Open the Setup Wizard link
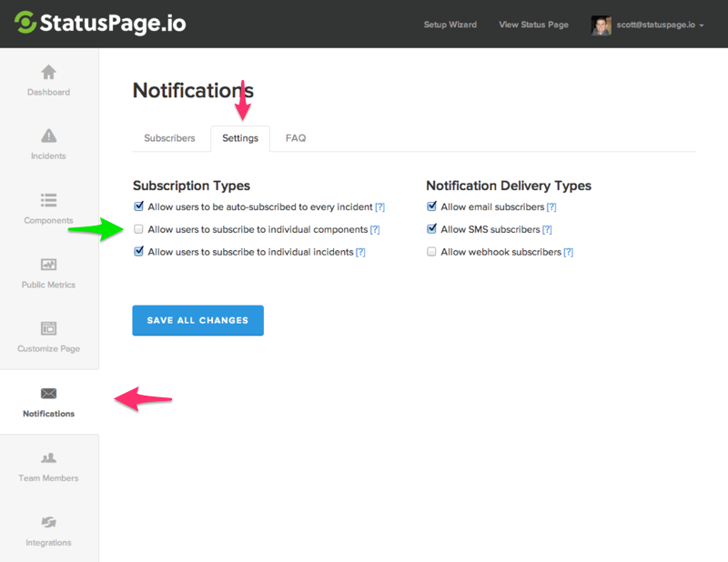728x562 pixels. pos(450,25)
